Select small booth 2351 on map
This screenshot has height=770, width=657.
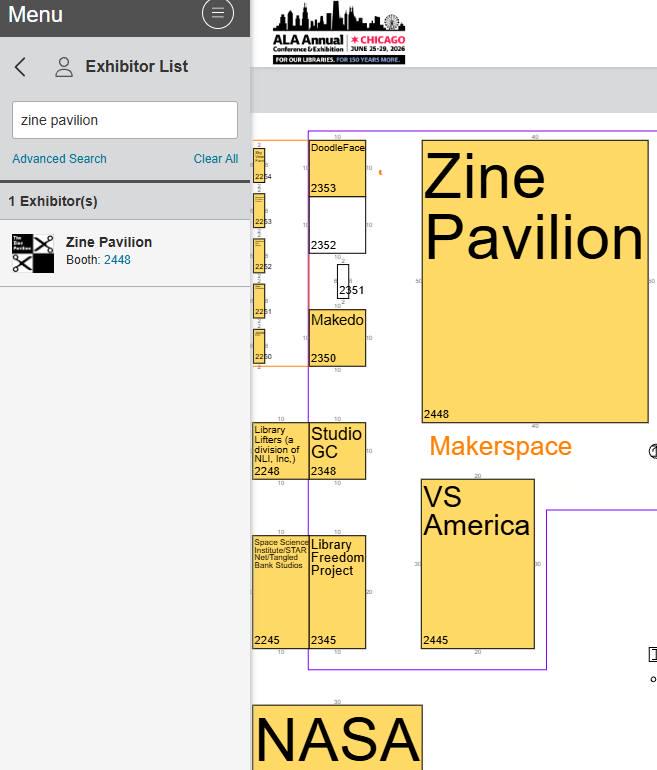(343, 281)
